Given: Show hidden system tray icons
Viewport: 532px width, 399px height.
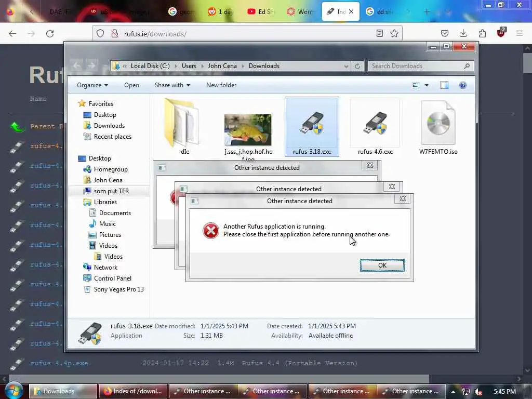Looking at the screenshot, I should point(453,392).
